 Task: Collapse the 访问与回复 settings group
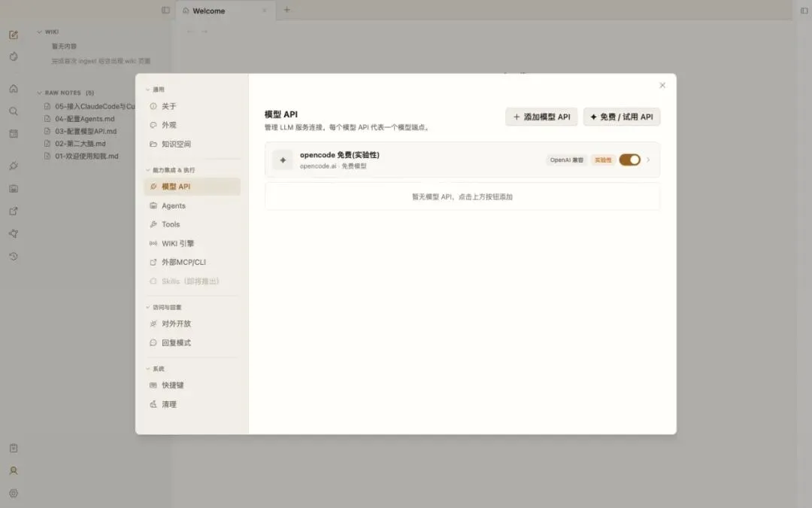[x=147, y=307]
